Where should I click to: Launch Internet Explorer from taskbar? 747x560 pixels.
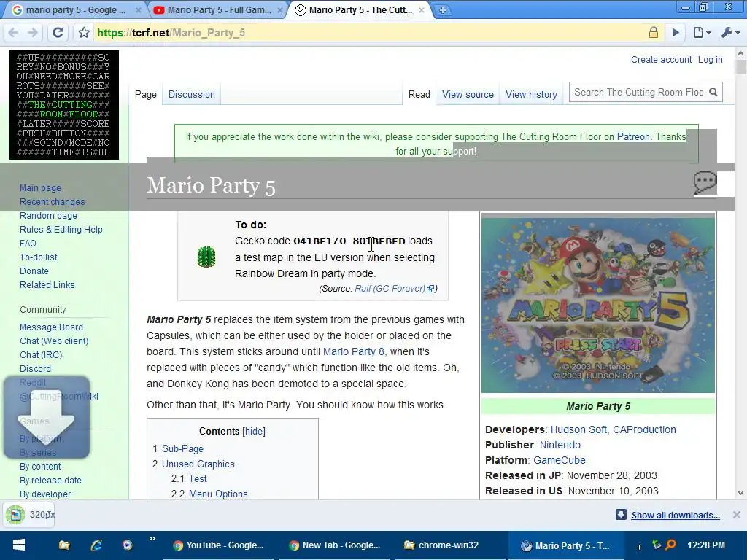96,545
